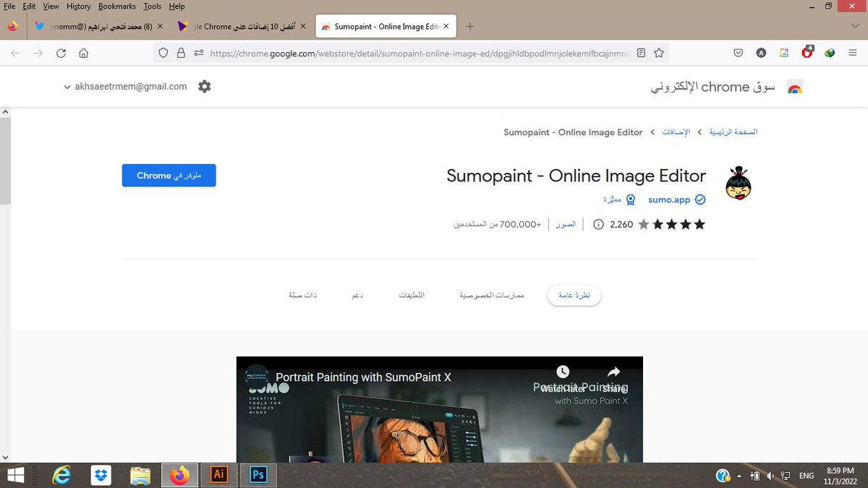Image resolution: width=868 pixels, height=488 pixels.
Task: Click the video channel avatar thumbnail
Action: coord(255,377)
